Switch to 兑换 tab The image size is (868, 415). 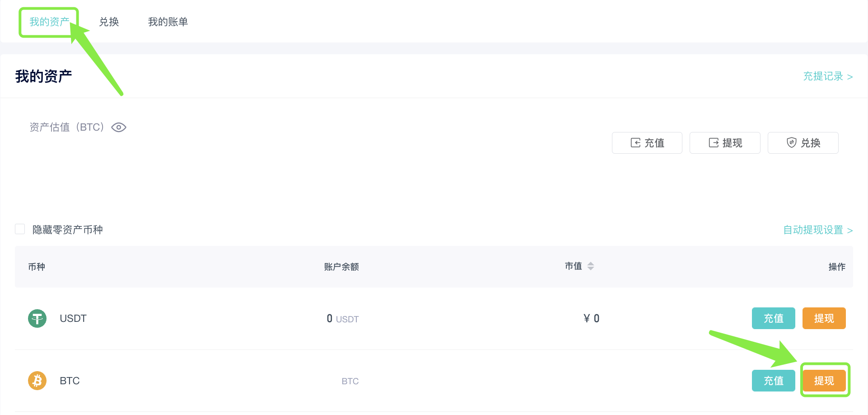[x=109, y=22]
